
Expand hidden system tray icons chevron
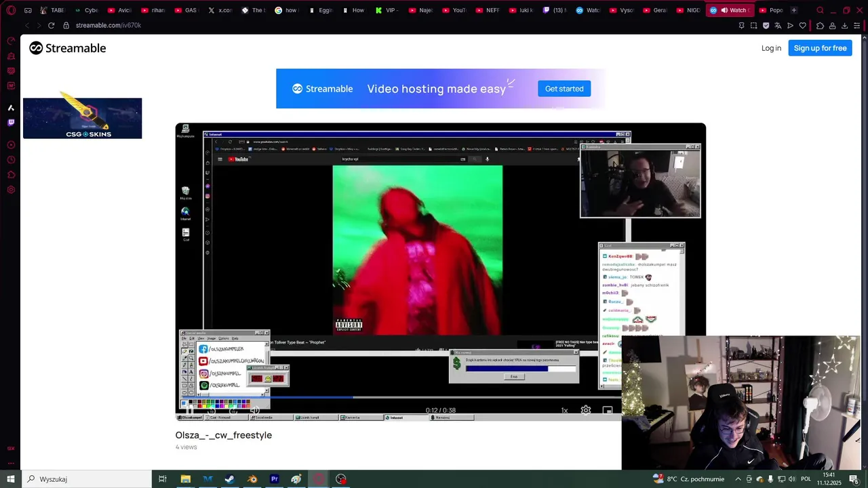[738, 479]
